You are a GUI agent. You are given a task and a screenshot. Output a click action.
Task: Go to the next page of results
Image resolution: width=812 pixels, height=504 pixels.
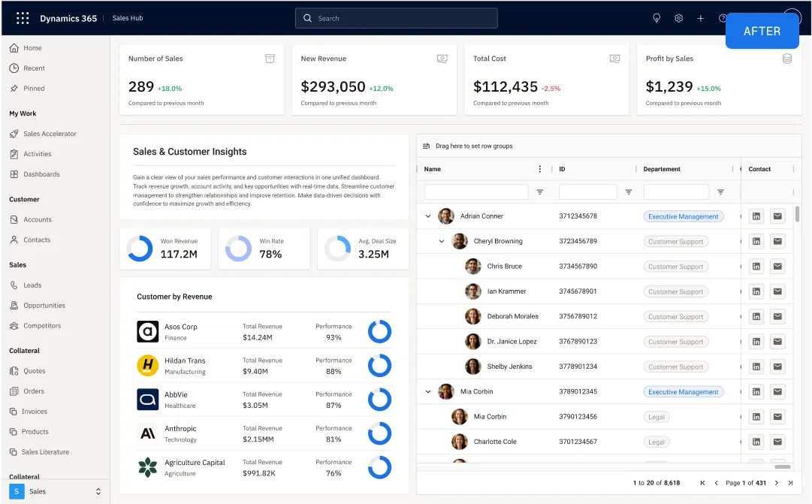click(775, 483)
